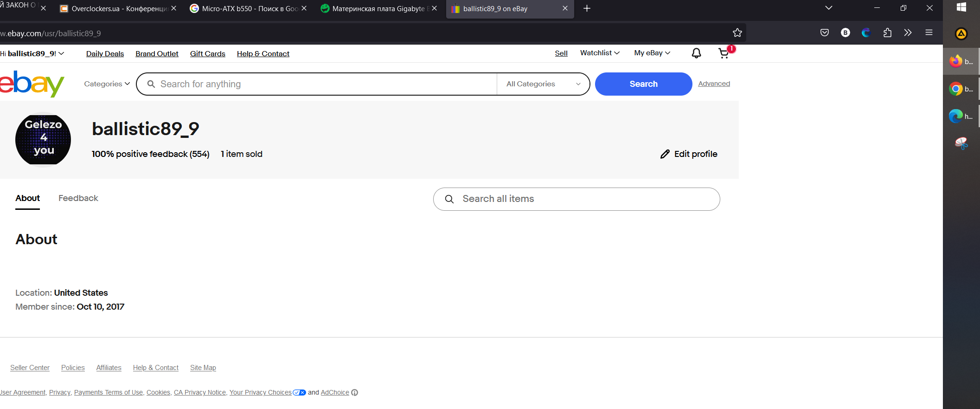This screenshot has height=409, width=980.
Task: Open the Advanced search link
Action: [714, 84]
